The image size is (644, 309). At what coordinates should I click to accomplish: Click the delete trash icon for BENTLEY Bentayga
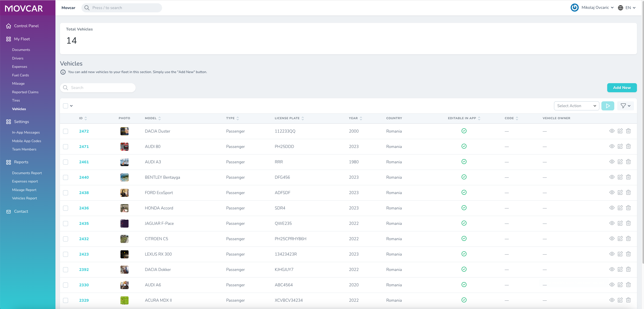click(628, 177)
